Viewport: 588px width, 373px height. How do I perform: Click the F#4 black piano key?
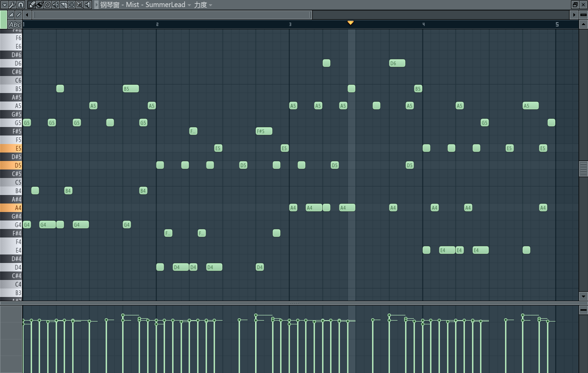point(10,233)
